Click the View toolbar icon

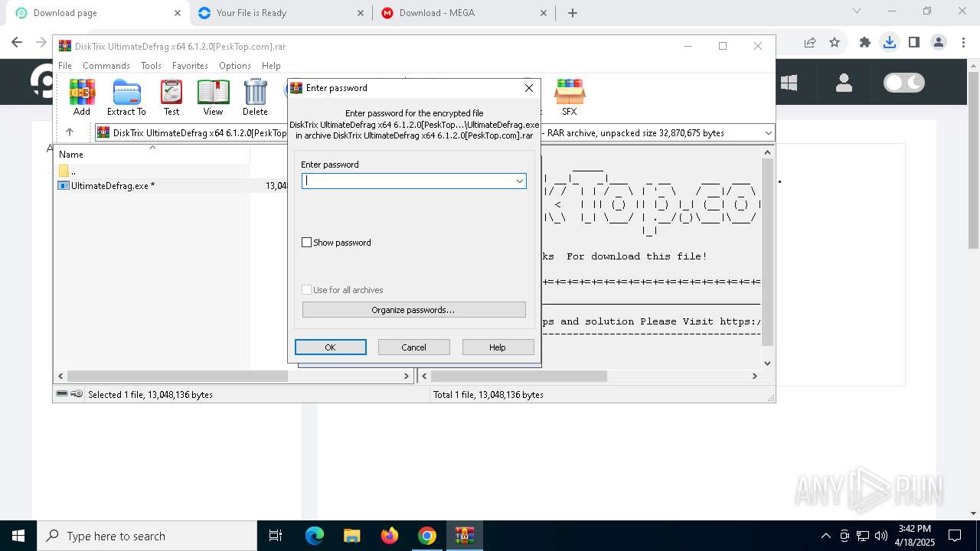(x=213, y=97)
